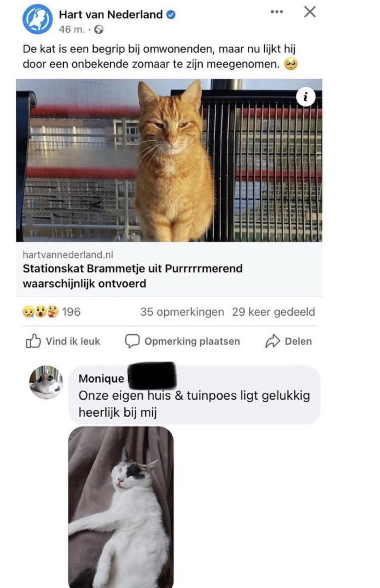Screen dimensions: 380x588
Task: Show the 35 opmerkingen
Action: [x=182, y=312]
